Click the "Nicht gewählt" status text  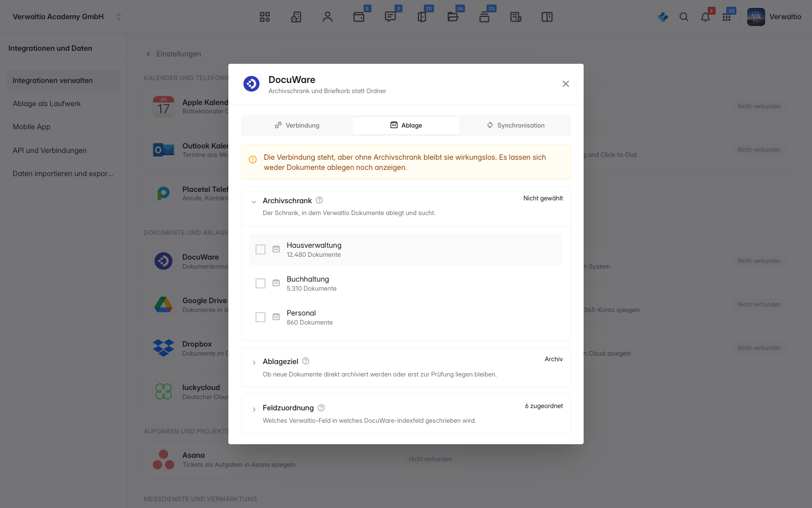[x=543, y=198]
